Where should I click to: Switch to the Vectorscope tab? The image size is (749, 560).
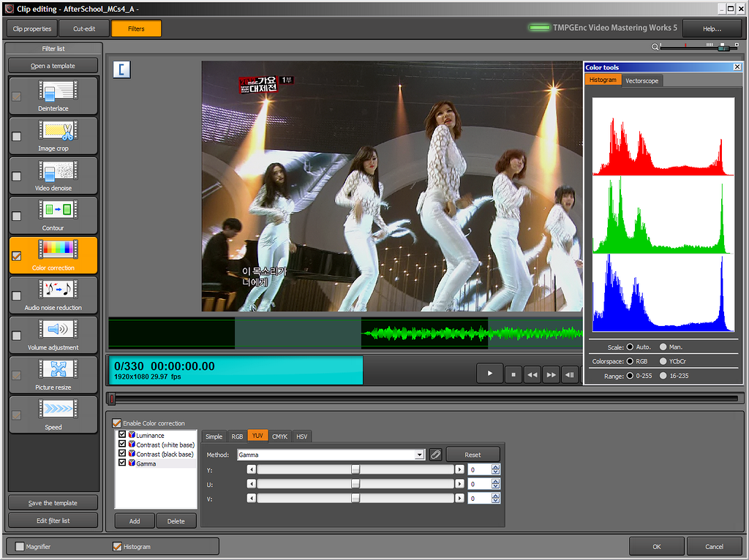642,80
